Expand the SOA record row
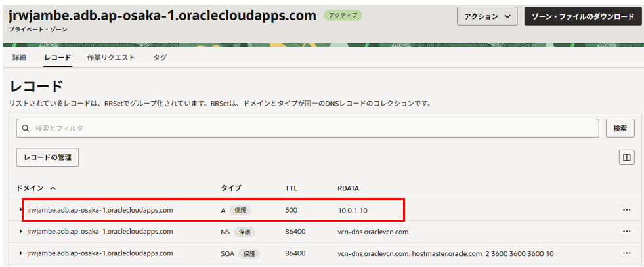This screenshot has width=644, height=267. [21, 253]
